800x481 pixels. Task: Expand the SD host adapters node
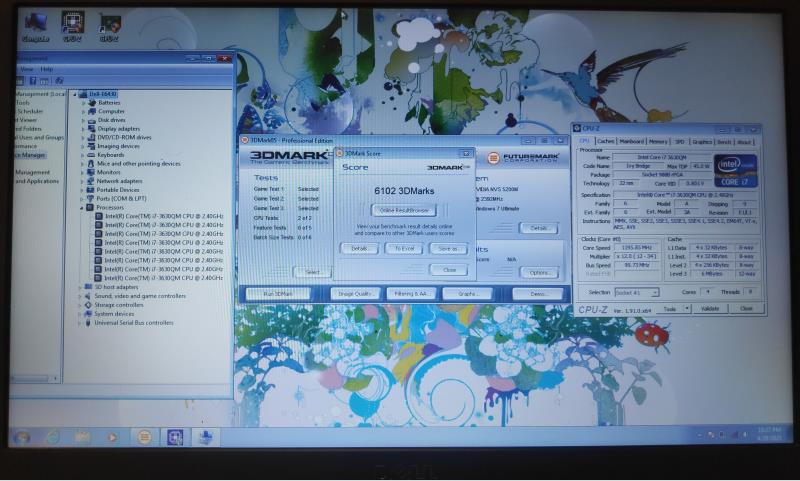[x=80, y=287]
